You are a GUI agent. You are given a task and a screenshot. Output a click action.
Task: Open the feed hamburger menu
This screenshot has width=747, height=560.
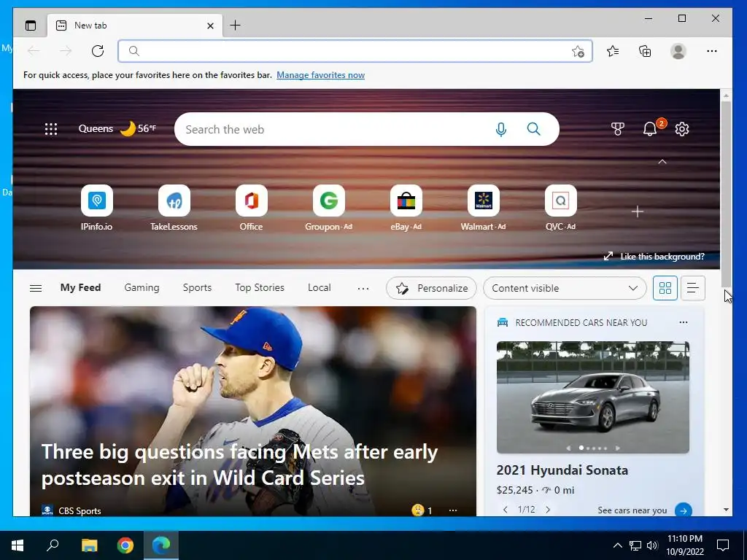36,288
